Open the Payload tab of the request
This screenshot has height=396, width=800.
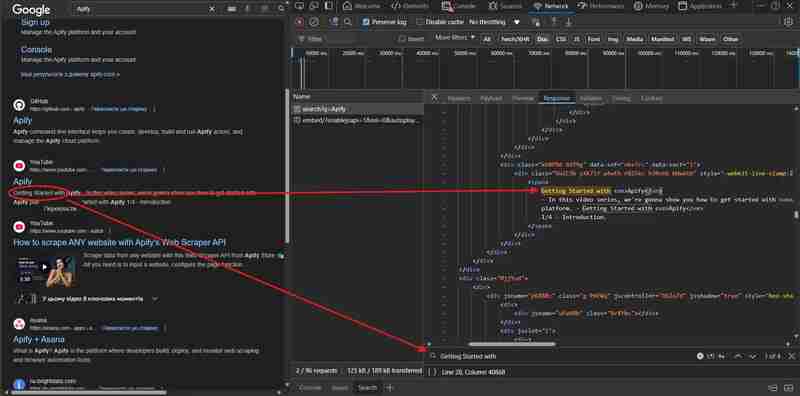[x=491, y=98]
